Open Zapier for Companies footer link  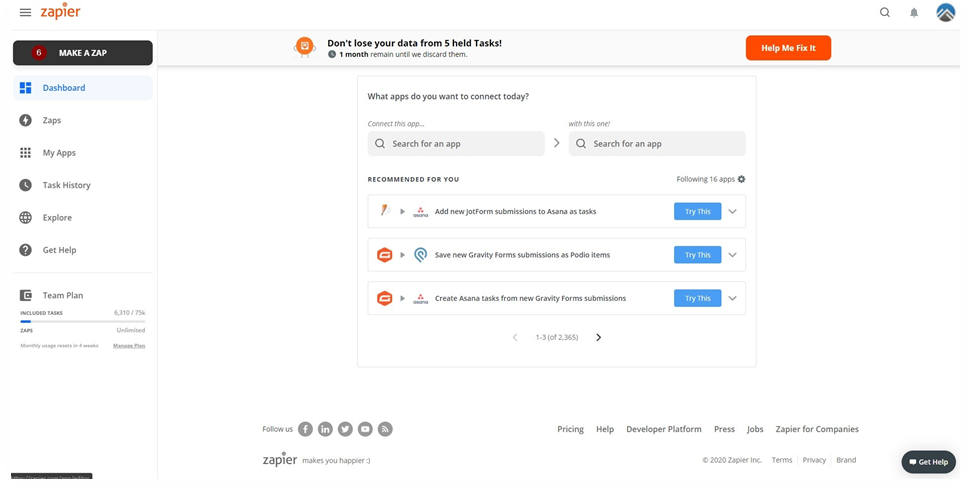pyautogui.click(x=817, y=429)
